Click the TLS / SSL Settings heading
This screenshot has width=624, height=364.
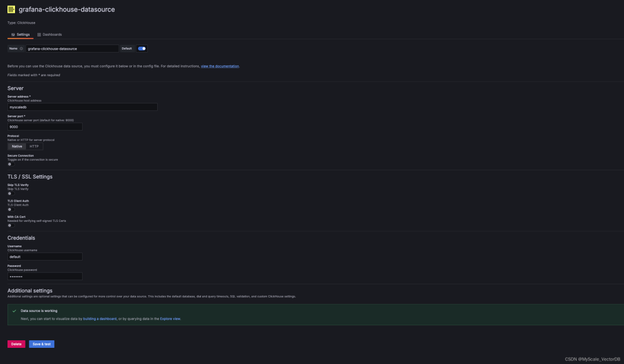30,177
